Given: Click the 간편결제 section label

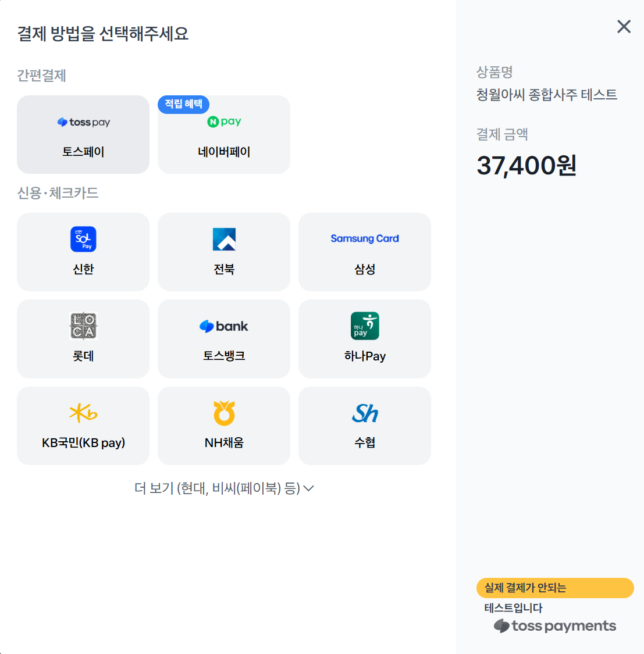Looking at the screenshot, I should pyautogui.click(x=41, y=76).
